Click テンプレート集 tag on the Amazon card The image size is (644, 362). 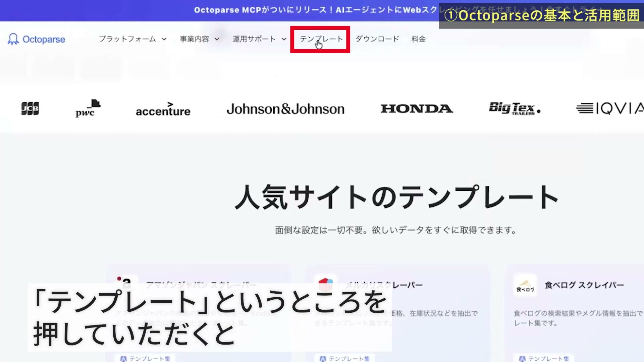[145, 359]
